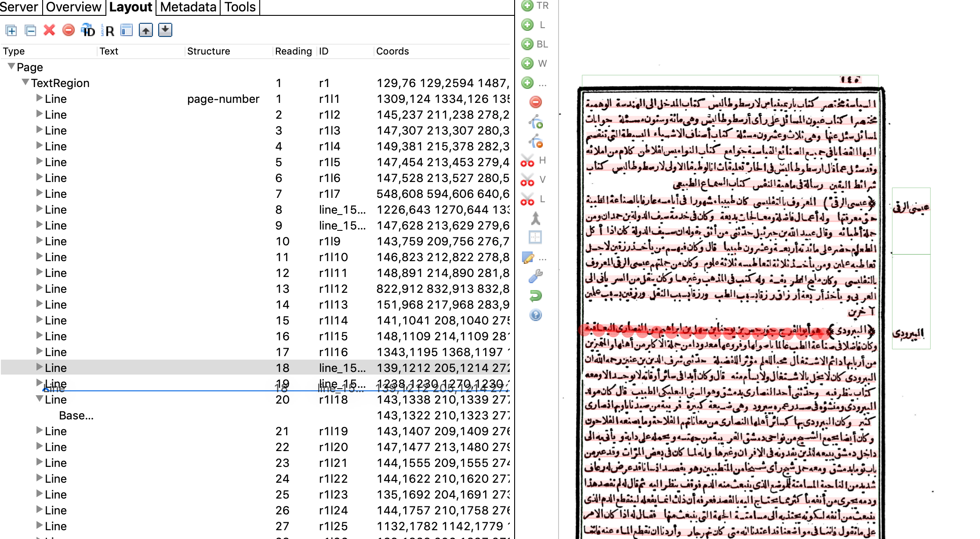Image resolution: width=980 pixels, height=539 pixels.
Task: Move selected line down using the down-arrow button
Action: pyautogui.click(x=165, y=31)
